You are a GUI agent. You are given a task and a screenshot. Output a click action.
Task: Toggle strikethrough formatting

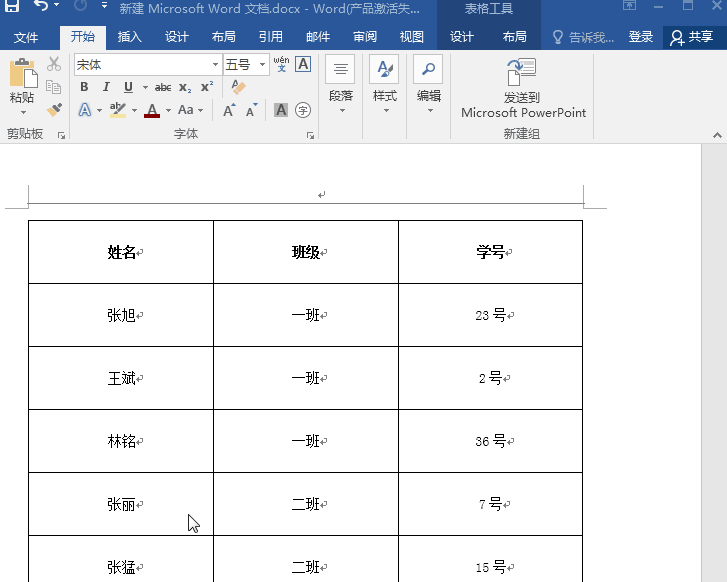click(x=163, y=87)
